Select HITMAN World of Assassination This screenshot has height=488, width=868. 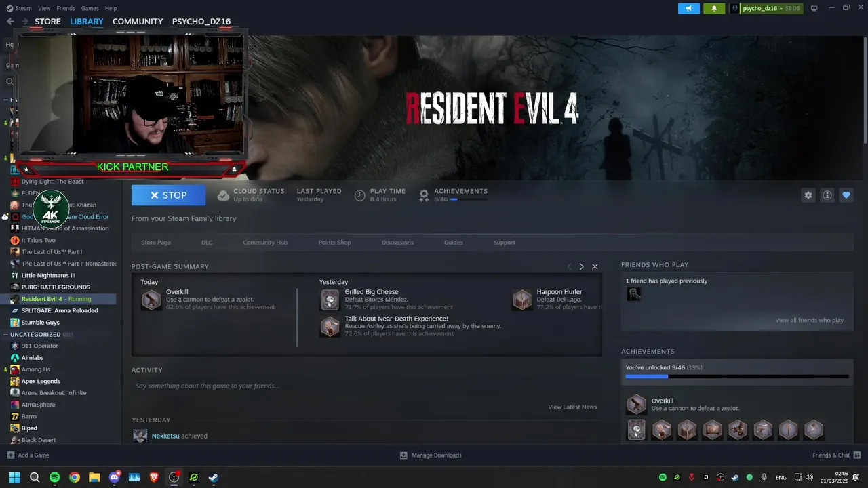pos(65,228)
